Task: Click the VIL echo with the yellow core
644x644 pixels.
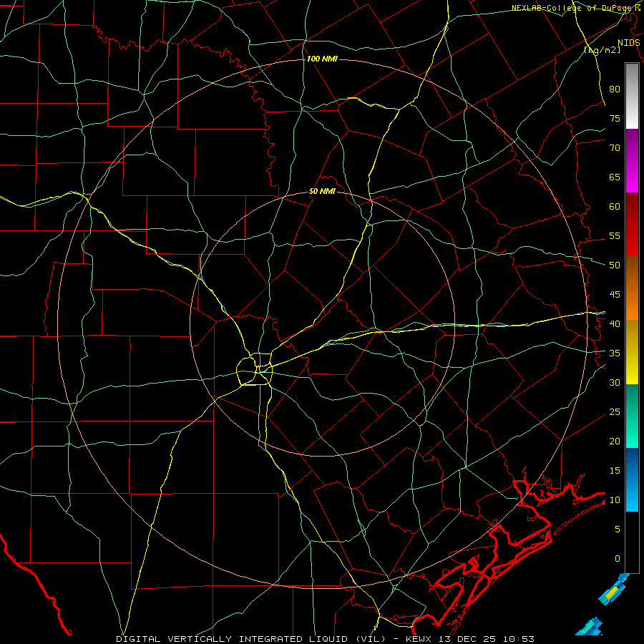Action: coord(613,590)
